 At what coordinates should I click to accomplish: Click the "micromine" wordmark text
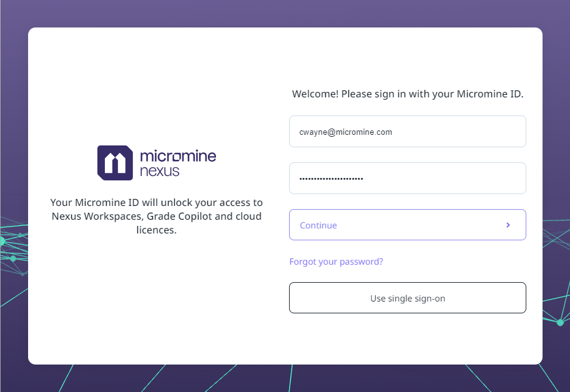coord(178,156)
